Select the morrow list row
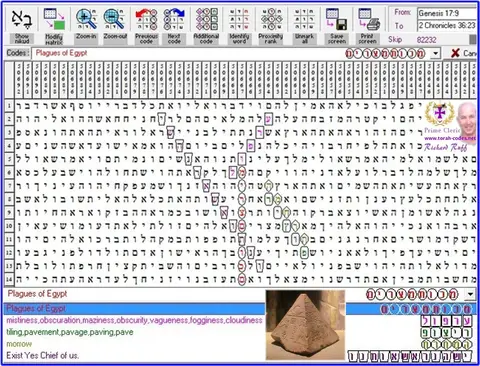Screen dimensions: 480x366 point(19,344)
